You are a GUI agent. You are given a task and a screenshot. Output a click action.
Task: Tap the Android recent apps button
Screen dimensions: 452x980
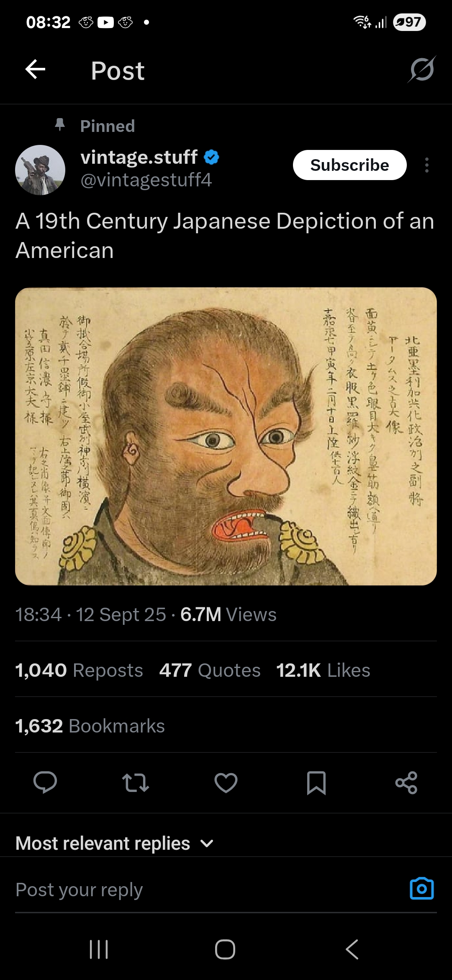(99, 949)
